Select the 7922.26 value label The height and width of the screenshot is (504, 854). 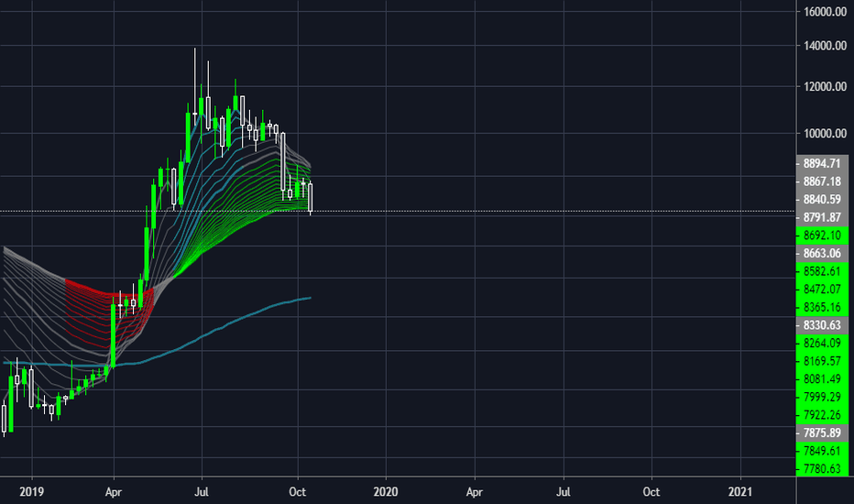tap(822, 415)
